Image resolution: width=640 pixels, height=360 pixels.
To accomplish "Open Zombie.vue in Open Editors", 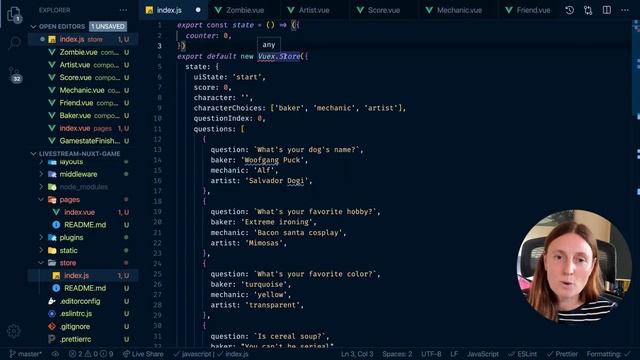I will point(83,52).
